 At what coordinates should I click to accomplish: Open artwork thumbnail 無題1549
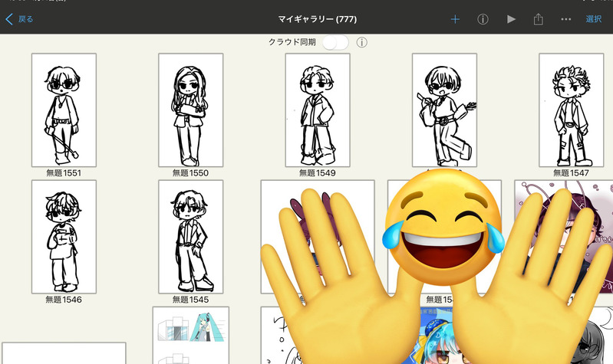coord(318,110)
